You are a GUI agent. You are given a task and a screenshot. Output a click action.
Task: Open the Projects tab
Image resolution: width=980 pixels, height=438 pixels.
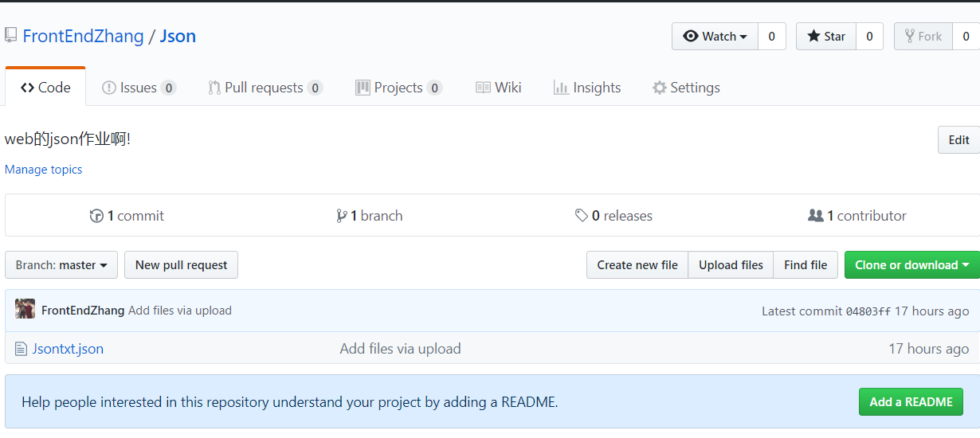pyautogui.click(x=398, y=88)
